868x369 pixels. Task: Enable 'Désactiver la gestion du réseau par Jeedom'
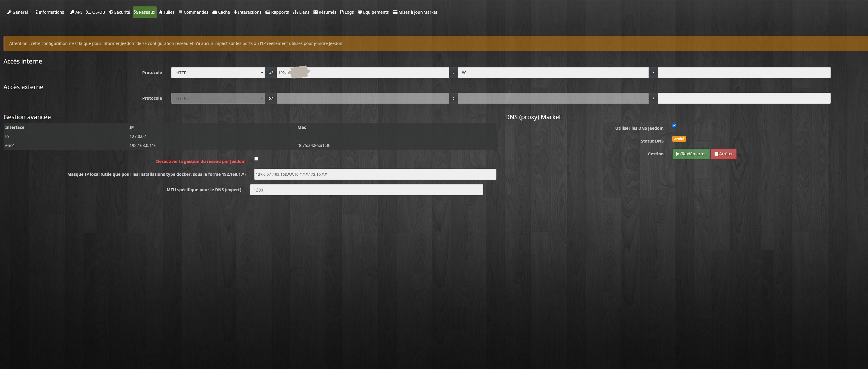point(256,159)
